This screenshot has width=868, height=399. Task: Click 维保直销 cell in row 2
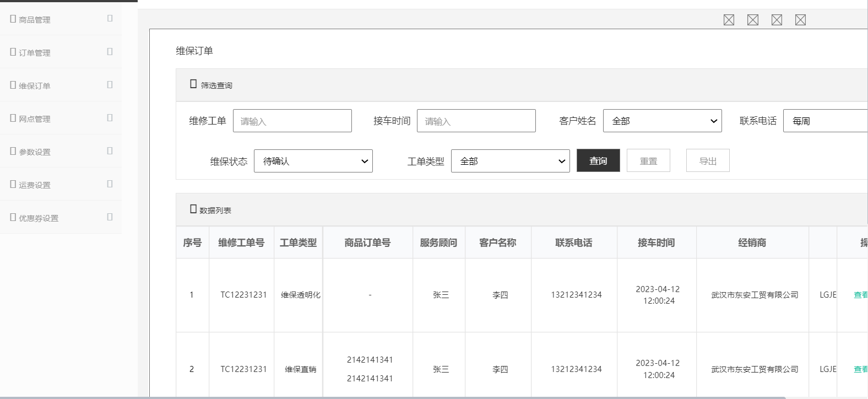click(x=301, y=369)
